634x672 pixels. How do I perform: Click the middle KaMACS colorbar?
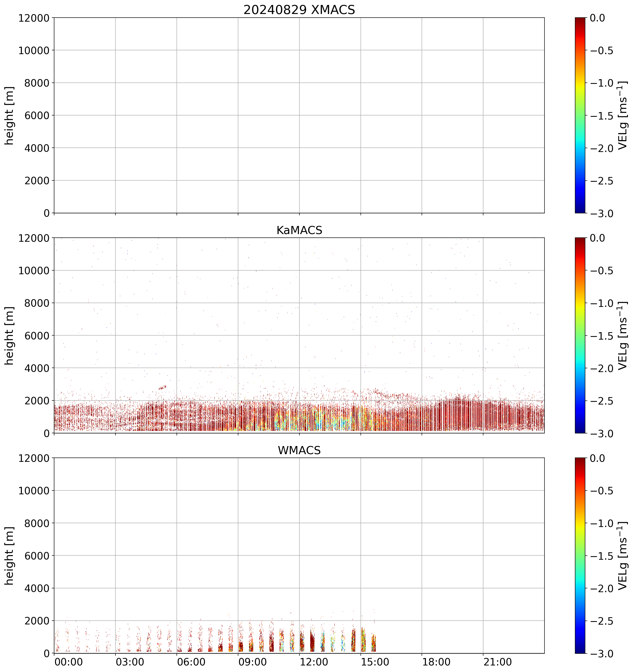pyautogui.click(x=580, y=335)
